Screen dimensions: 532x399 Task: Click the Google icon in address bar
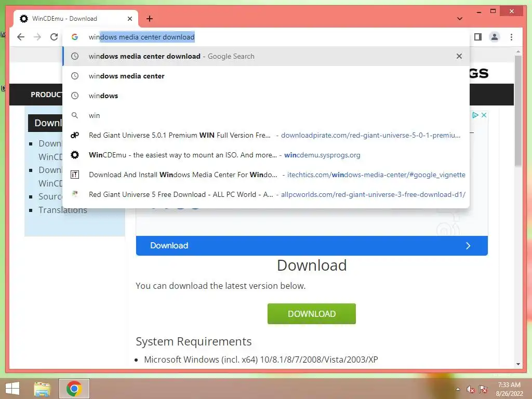[x=75, y=37]
